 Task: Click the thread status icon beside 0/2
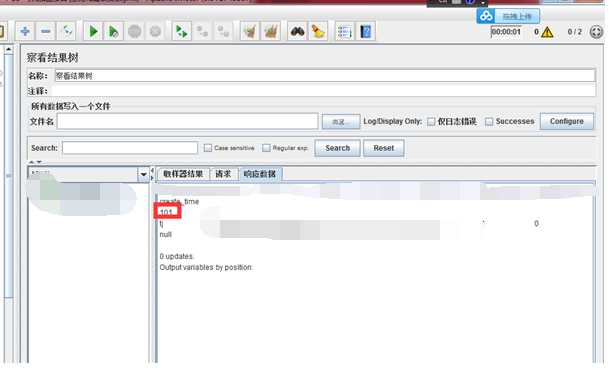tap(596, 32)
